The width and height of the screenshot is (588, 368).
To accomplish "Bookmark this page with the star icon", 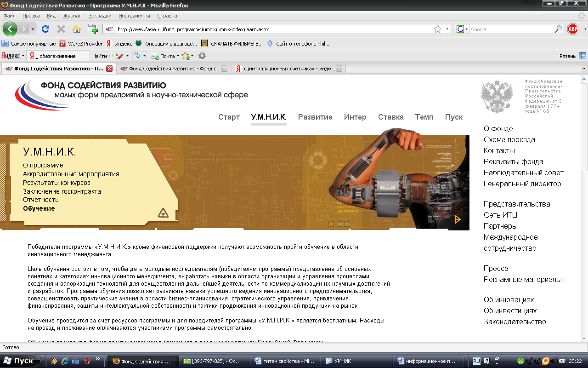I will click(438, 29).
